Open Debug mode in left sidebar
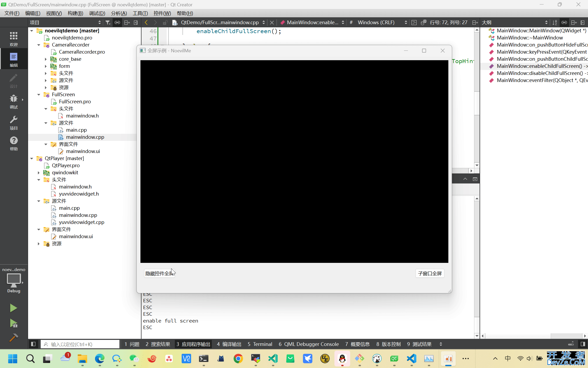The image size is (588, 368). coord(14,101)
